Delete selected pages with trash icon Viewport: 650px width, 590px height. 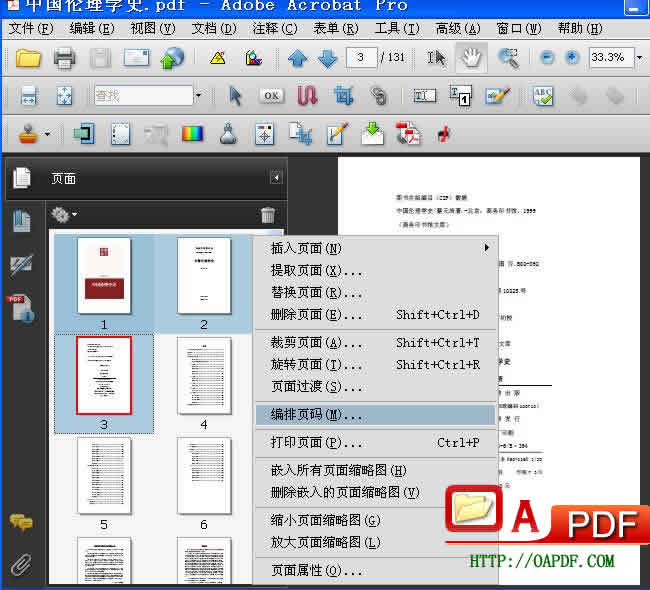[x=268, y=215]
